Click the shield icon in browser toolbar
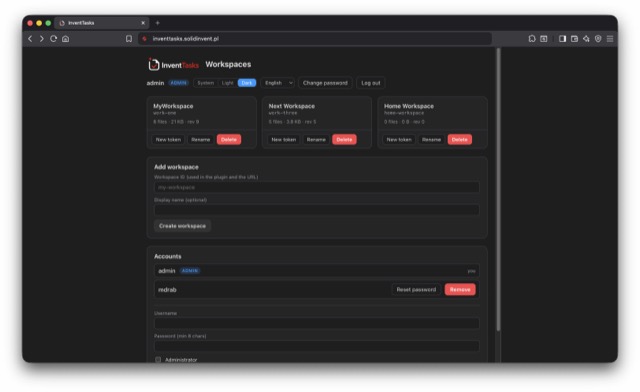Image resolution: width=640 pixels, height=392 pixels. click(x=598, y=39)
